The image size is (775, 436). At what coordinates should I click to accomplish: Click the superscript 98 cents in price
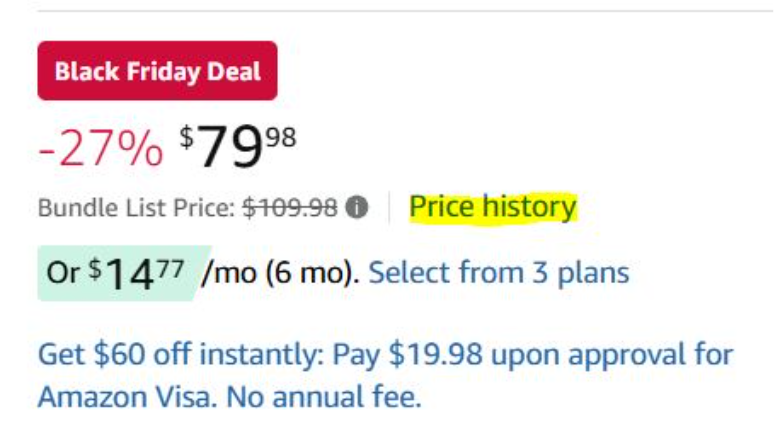[282, 137]
